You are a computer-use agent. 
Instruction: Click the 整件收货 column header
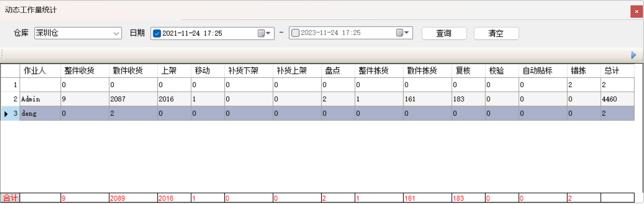84,71
